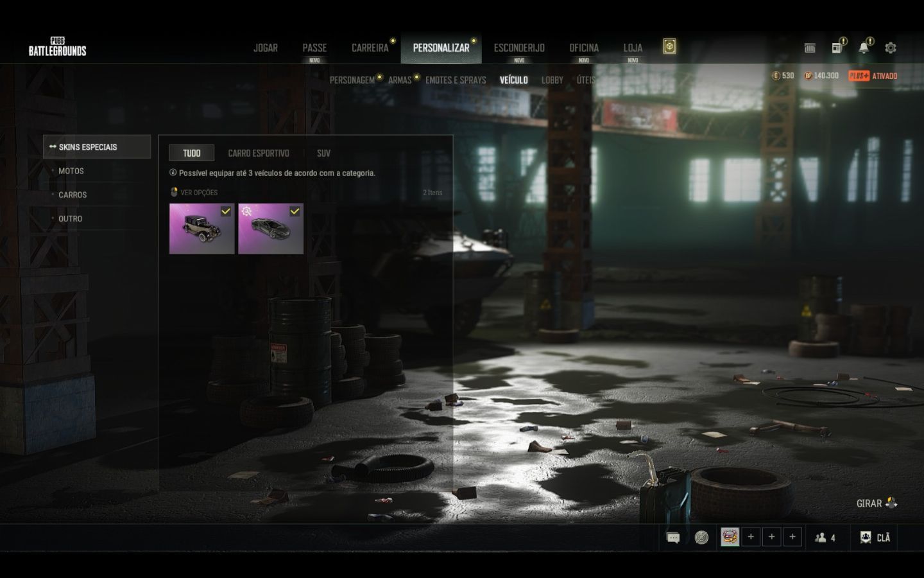This screenshot has height=578, width=924.
Task: Open the collection box icon beside LOJA
Action: (669, 47)
